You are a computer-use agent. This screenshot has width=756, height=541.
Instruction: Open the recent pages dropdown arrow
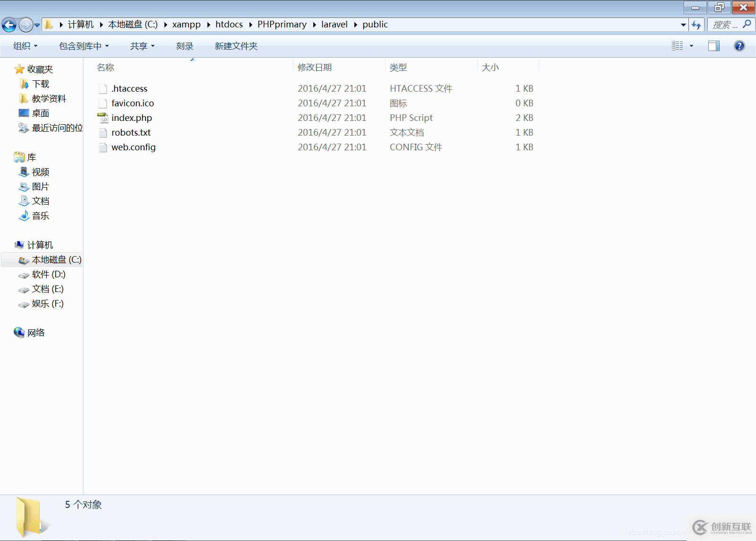[37, 25]
